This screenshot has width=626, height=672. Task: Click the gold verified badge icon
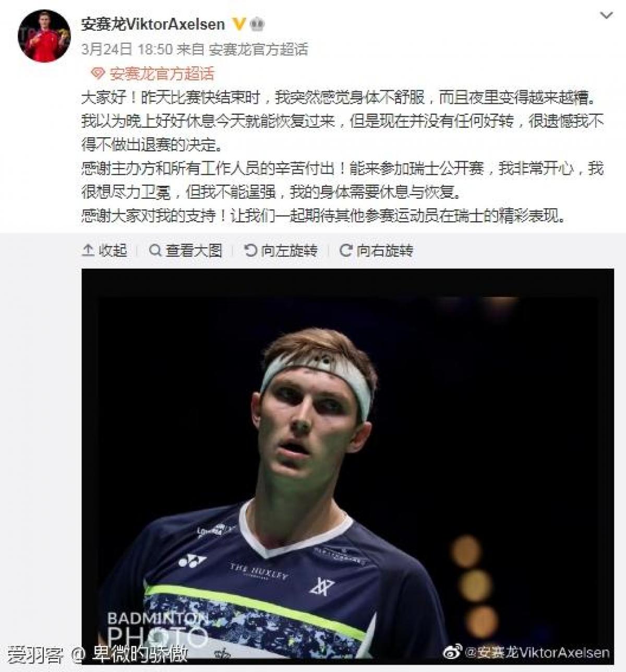point(238,24)
